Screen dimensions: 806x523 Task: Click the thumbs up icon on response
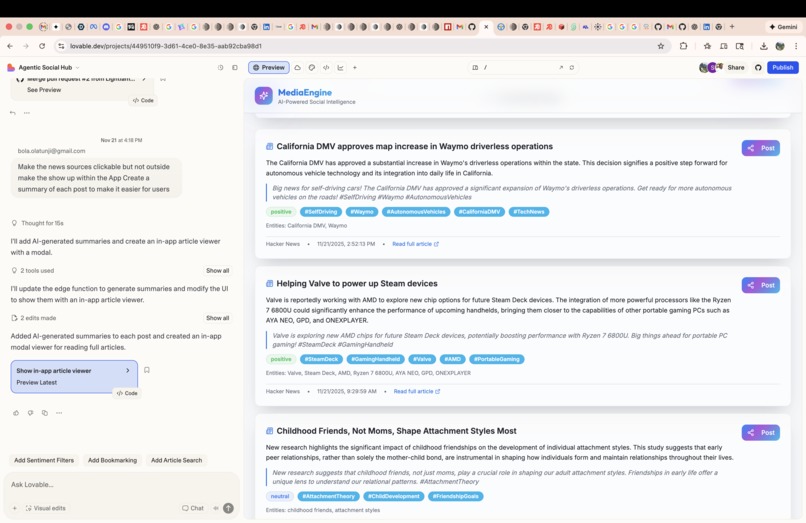[x=16, y=413]
